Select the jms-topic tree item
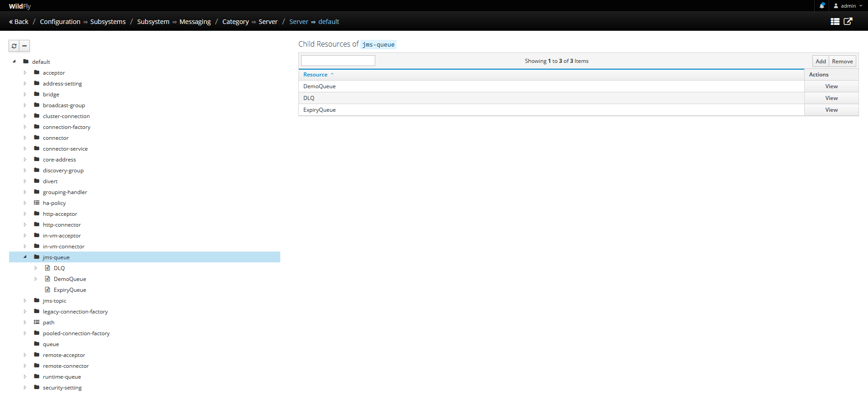The image size is (868, 404). click(x=54, y=301)
